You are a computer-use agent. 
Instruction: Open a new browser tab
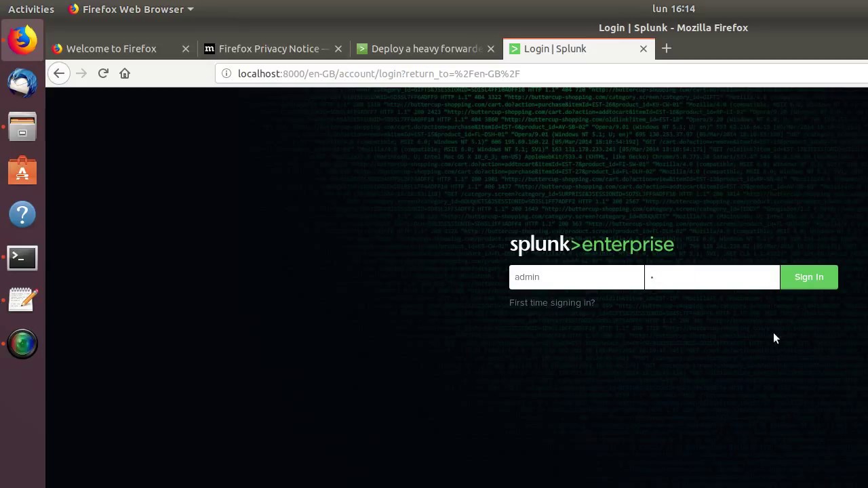pyautogui.click(x=667, y=49)
